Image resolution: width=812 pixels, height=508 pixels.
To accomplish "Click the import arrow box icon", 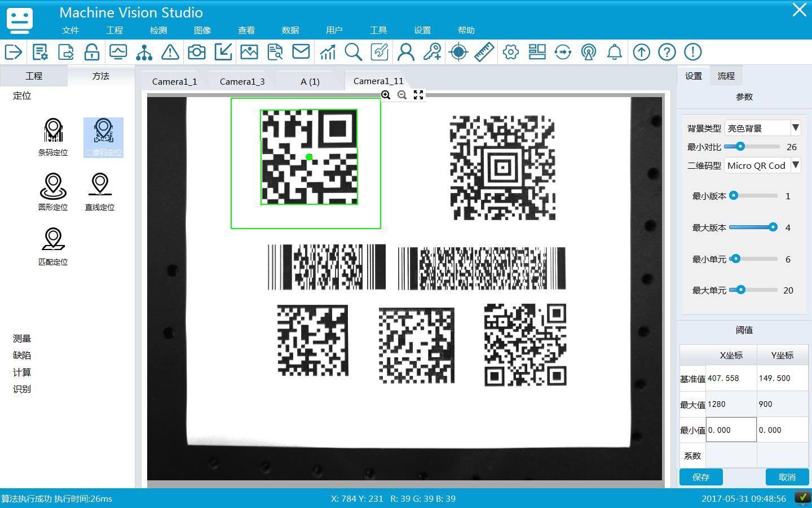I will (x=223, y=52).
